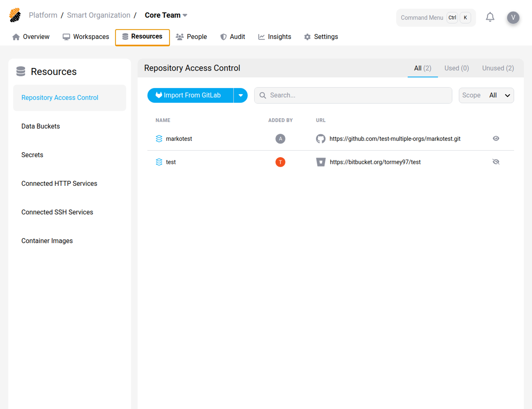Screen dimensions: 532x409
Task: Click the Insights chart icon
Action: coord(261,37)
